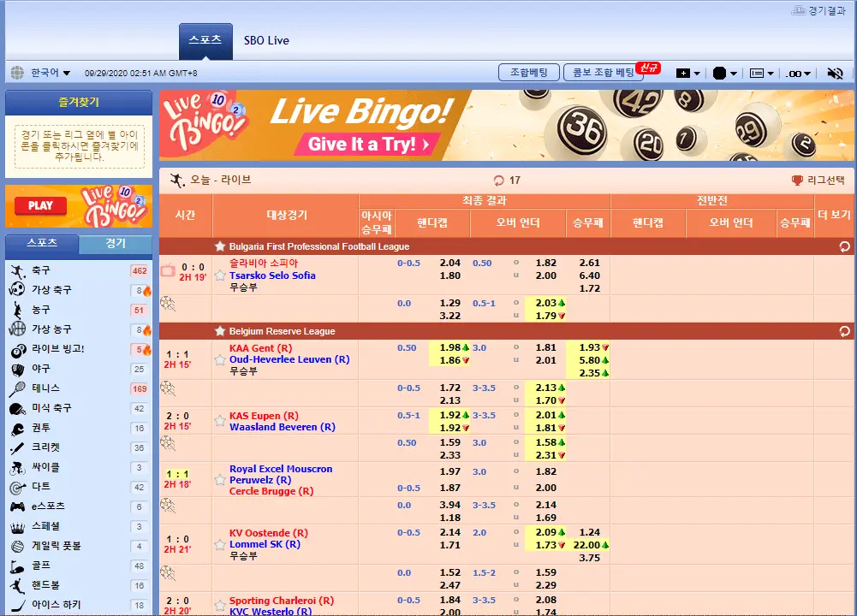
Task: Mute sound with the speaker icon
Action: tap(835, 74)
